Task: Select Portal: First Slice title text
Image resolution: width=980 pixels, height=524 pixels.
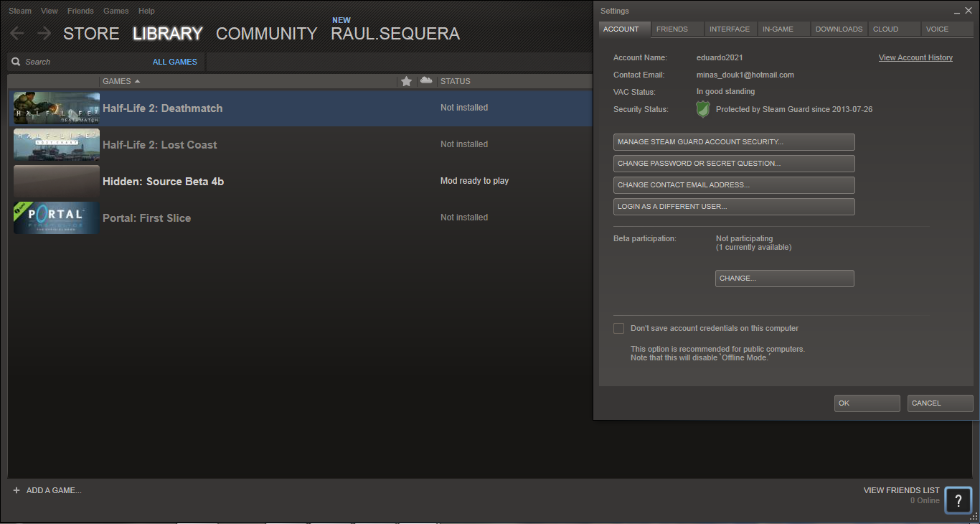Action: (x=146, y=218)
